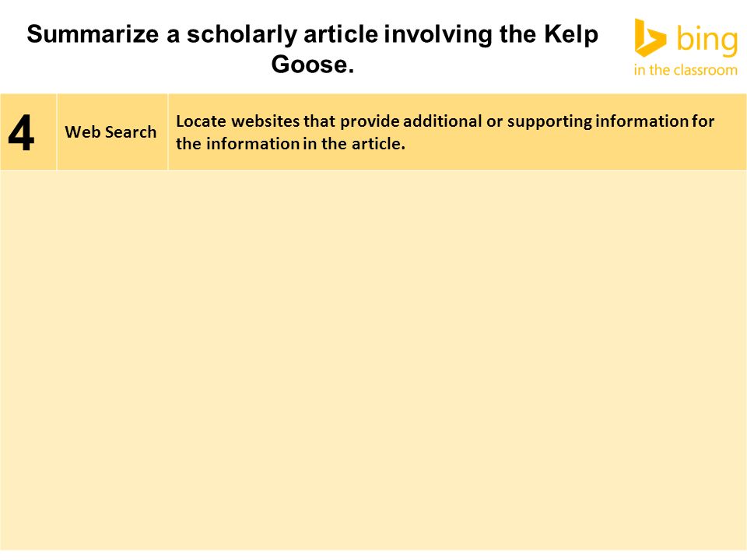Viewport: 747px width, 560px height.
Task: Click the empty pale yellow content area
Action: click(373, 360)
